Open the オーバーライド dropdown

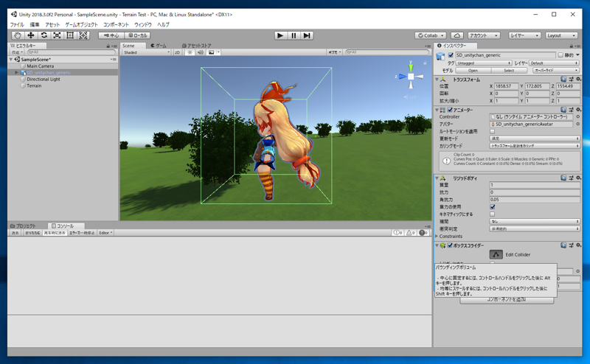[x=556, y=71]
